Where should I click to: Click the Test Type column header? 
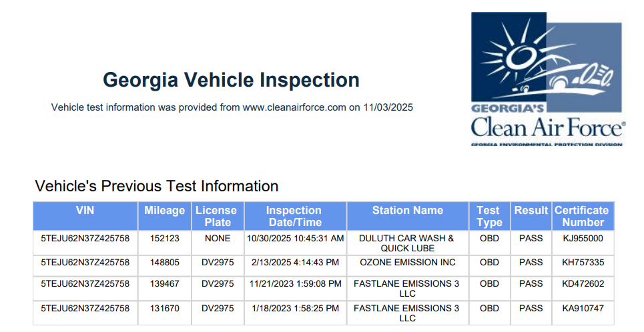point(489,216)
